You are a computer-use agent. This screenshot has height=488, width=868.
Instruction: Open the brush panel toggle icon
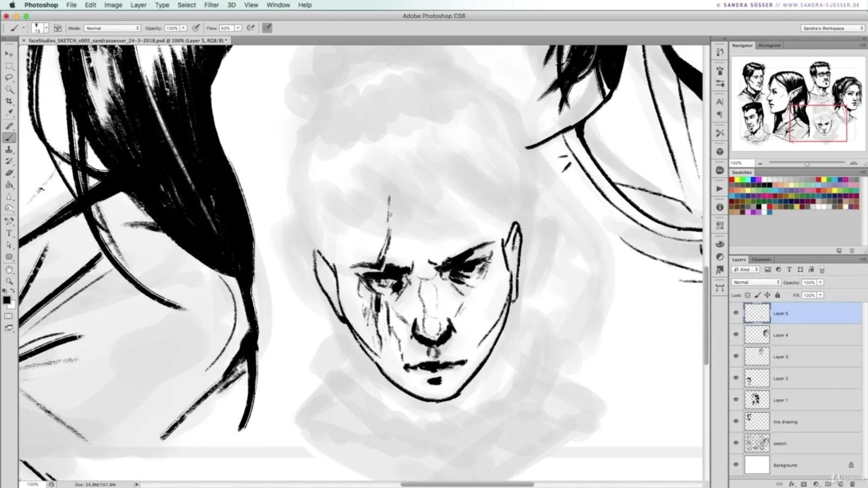coord(58,28)
